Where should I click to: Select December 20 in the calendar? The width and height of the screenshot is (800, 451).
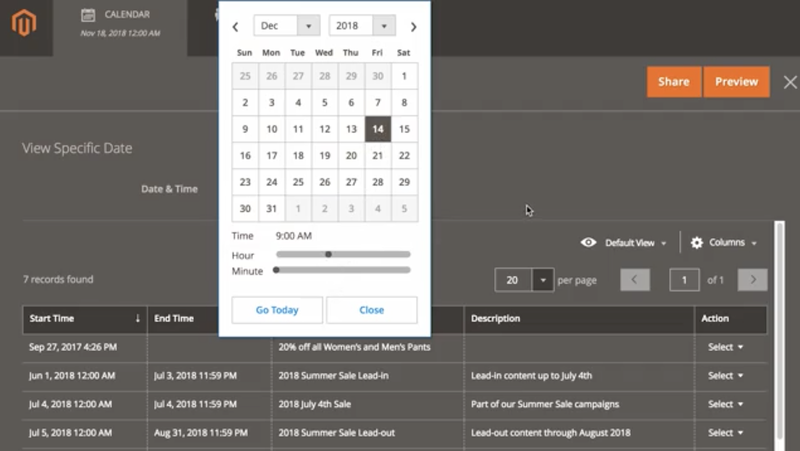[x=351, y=156]
